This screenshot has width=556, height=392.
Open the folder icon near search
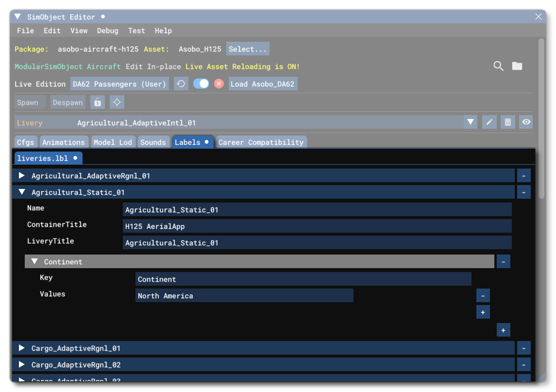coord(517,66)
